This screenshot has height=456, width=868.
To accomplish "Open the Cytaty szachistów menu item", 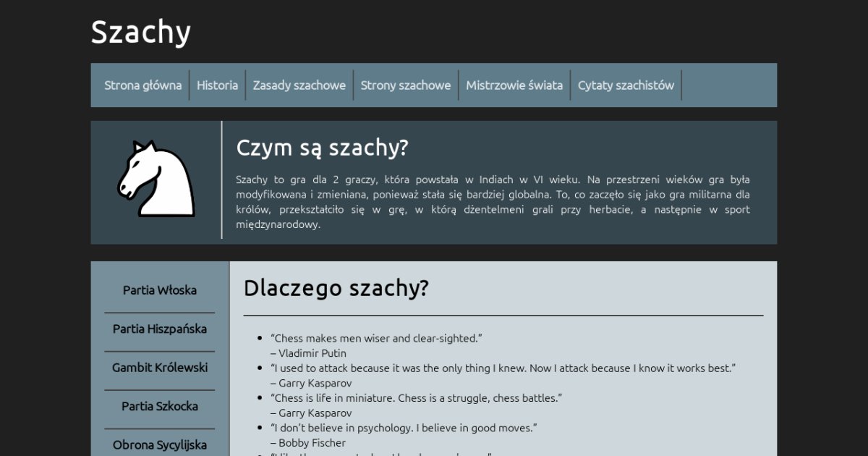I will pos(626,85).
